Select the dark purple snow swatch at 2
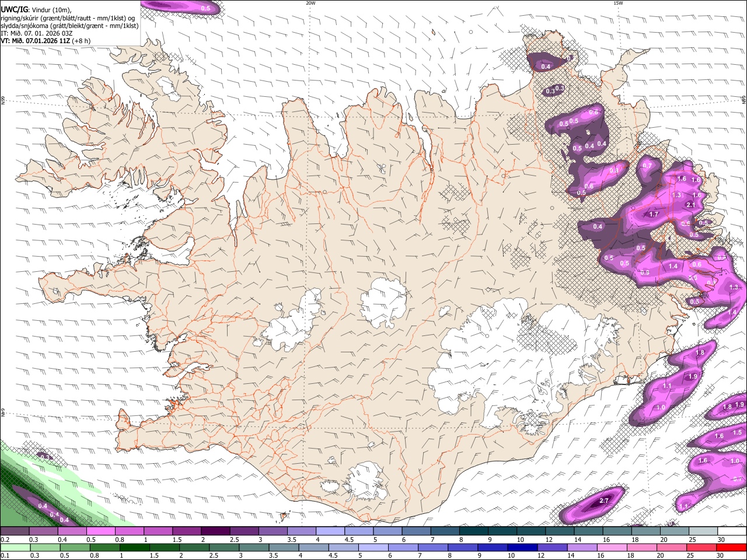 pos(215,531)
